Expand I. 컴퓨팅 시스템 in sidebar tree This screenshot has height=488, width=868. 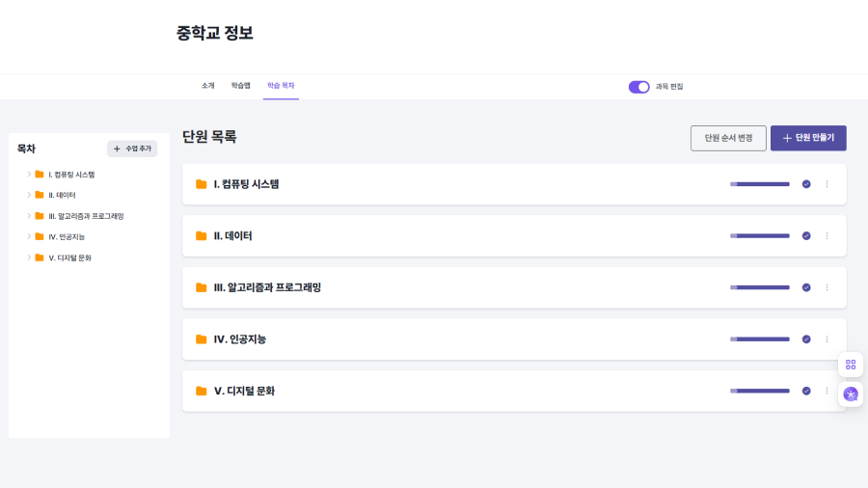click(29, 175)
